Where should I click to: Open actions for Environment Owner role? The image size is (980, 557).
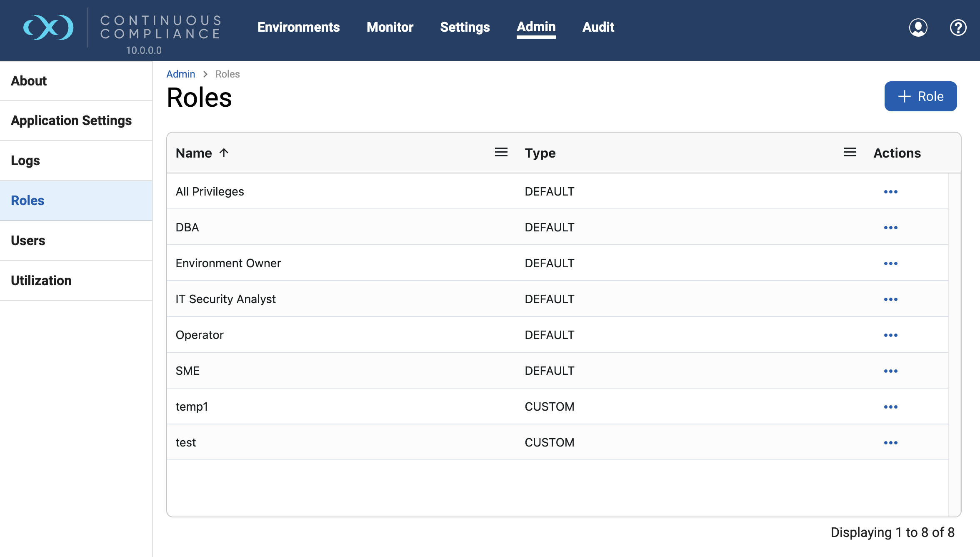click(x=890, y=263)
